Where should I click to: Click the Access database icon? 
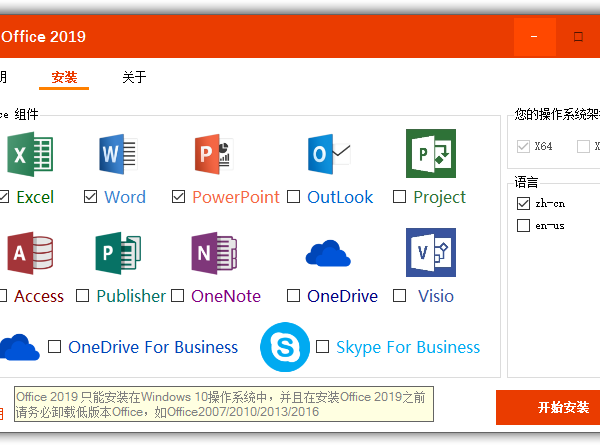pos(30,253)
